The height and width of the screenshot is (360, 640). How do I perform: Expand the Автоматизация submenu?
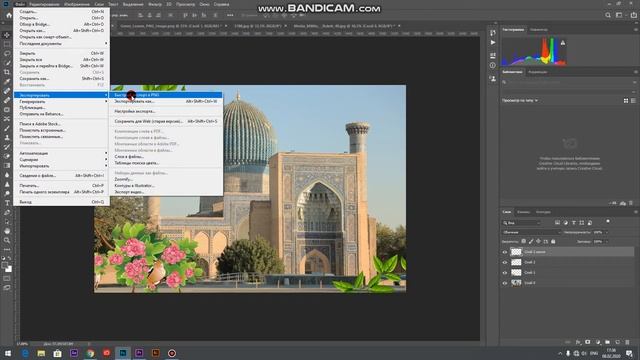[61, 153]
